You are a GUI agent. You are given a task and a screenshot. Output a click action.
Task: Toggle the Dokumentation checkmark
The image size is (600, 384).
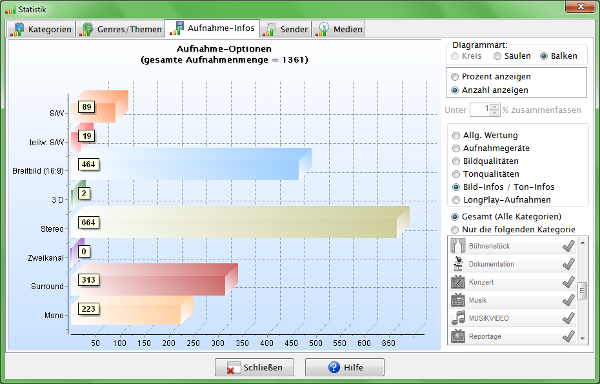(x=569, y=264)
